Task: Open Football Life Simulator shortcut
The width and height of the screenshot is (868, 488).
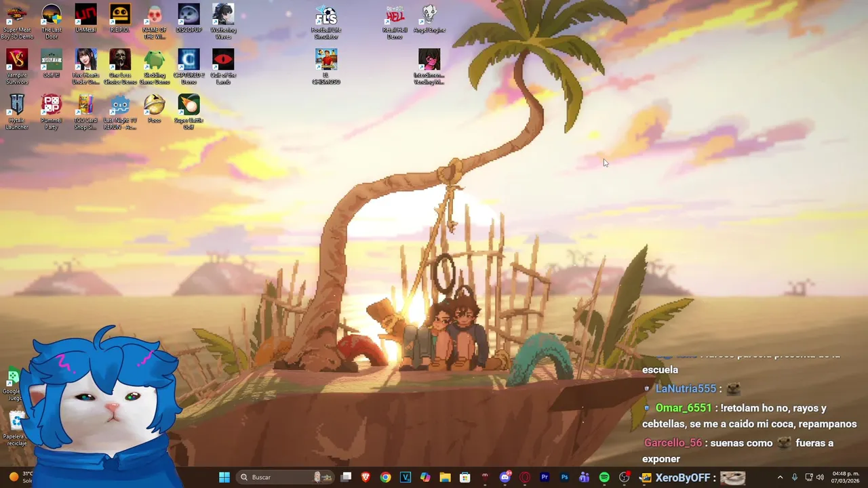Action: (x=326, y=22)
